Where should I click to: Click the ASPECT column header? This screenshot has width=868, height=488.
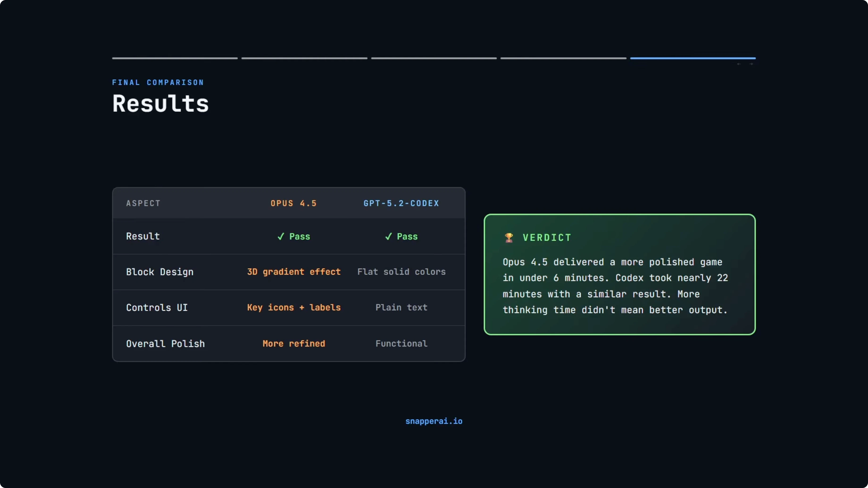tap(143, 203)
